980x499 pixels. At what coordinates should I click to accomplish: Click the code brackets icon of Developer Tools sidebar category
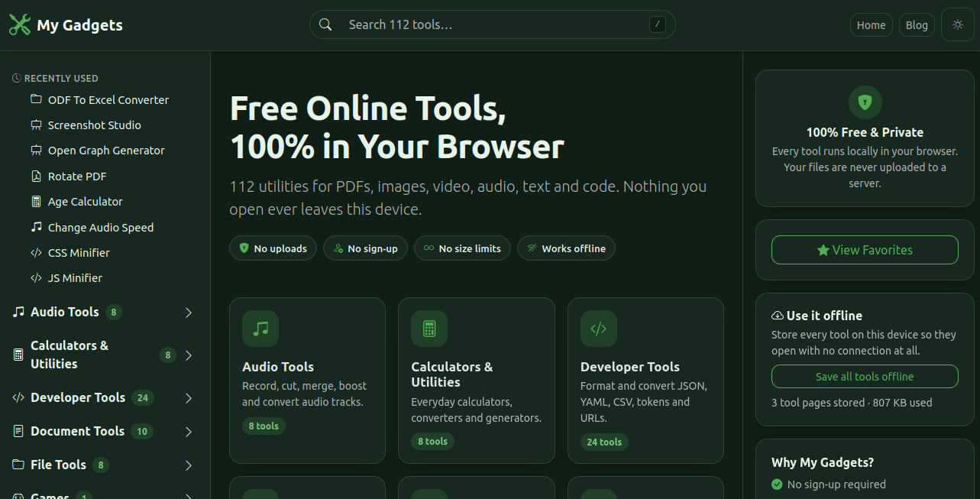pos(19,397)
